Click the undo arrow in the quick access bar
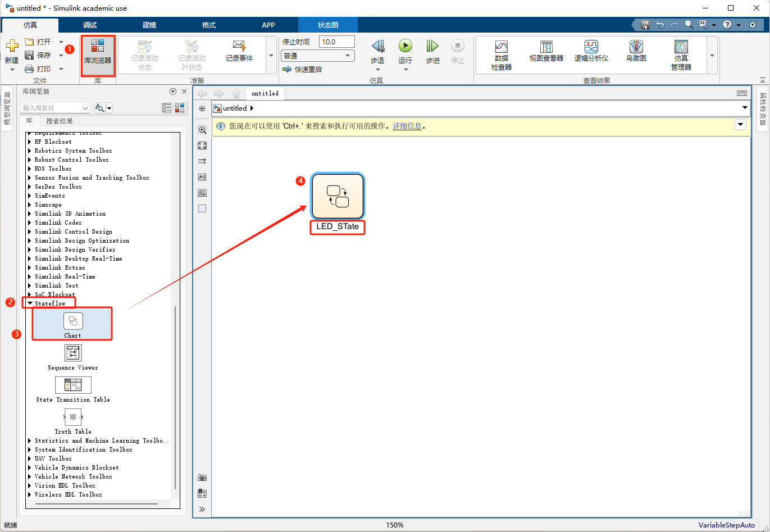The height and width of the screenshot is (532, 770). click(x=660, y=25)
